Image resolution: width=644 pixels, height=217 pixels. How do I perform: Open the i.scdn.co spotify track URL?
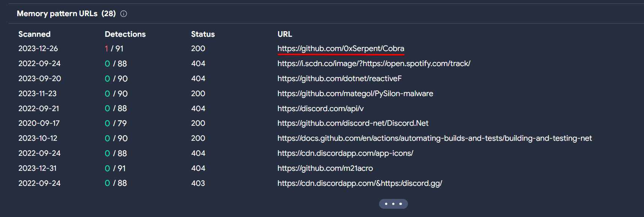(x=373, y=63)
